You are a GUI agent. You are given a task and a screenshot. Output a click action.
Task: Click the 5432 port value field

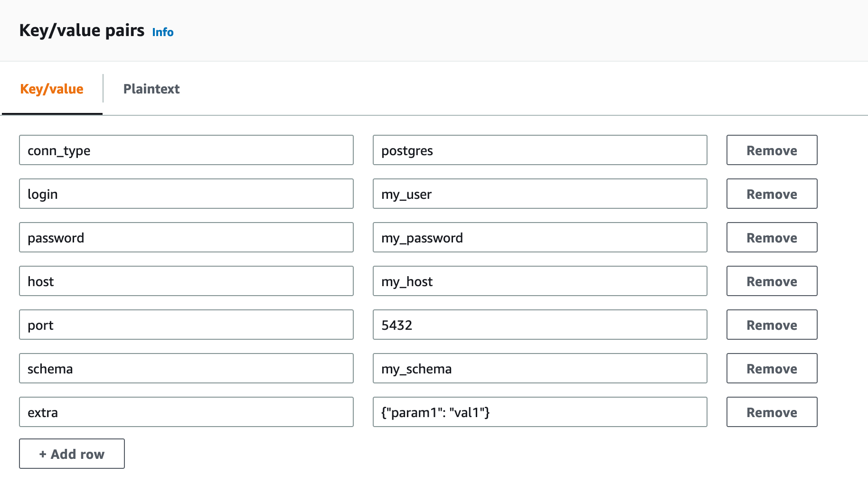(x=539, y=325)
